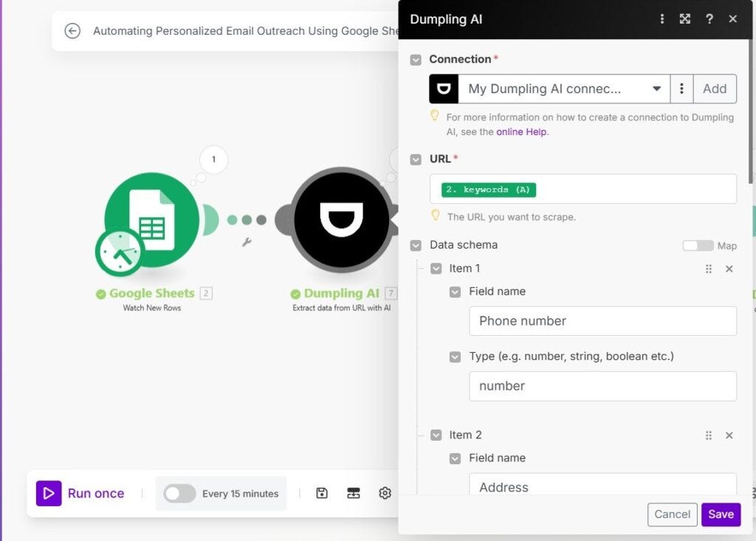The image size is (756, 541).
Task: Open scenario settings gear icon
Action: point(385,493)
